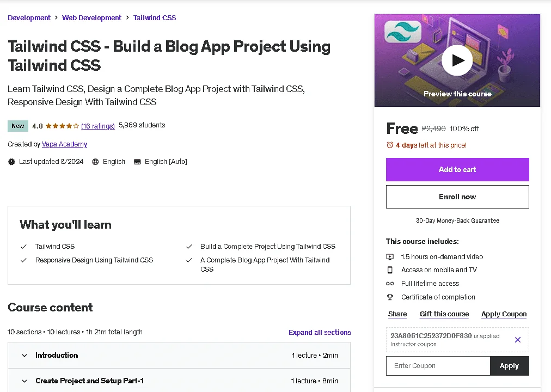Expand the Introduction section
The image size is (551, 392).
tap(179, 355)
